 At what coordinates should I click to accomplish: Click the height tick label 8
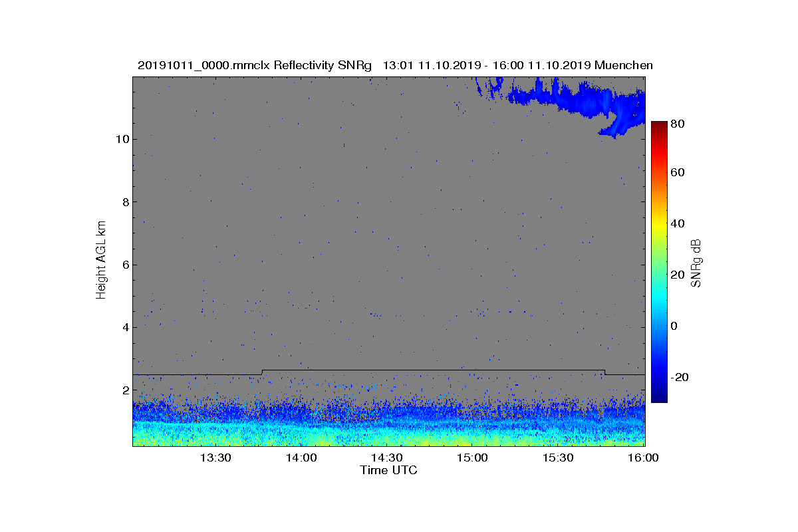coord(124,201)
